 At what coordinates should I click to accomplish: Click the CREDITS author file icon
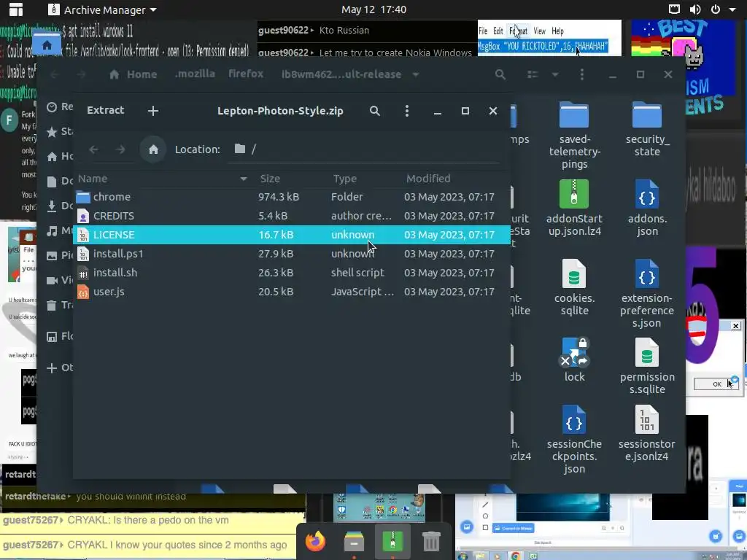click(x=83, y=216)
